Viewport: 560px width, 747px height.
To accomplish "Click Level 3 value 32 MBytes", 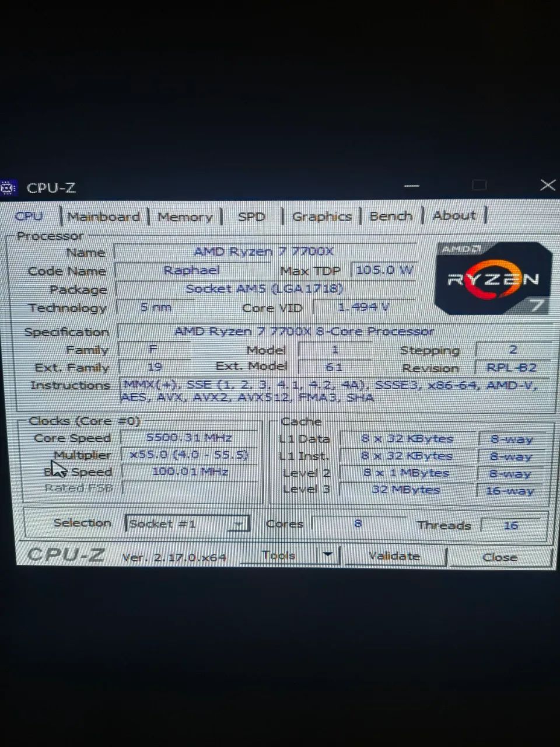I will point(407,490).
